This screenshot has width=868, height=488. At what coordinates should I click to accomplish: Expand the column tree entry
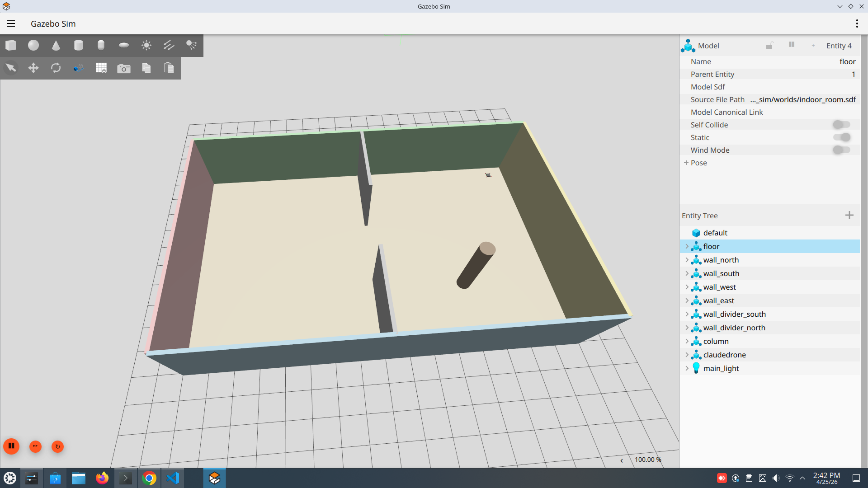pos(687,341)
